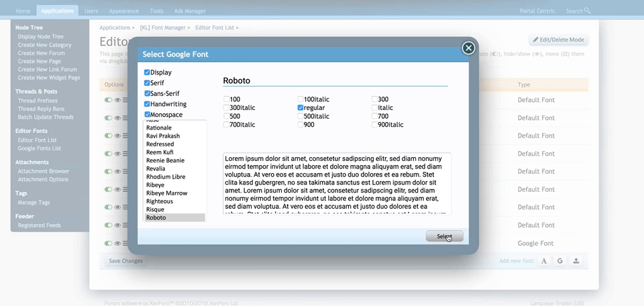
Task: Click the eye icon in the Google Font row
Action: coord(117,243)
